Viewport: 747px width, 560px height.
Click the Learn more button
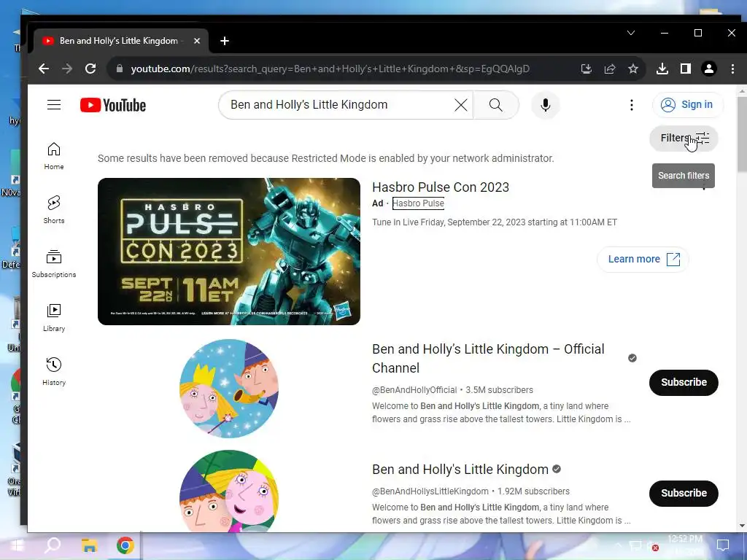643,259
